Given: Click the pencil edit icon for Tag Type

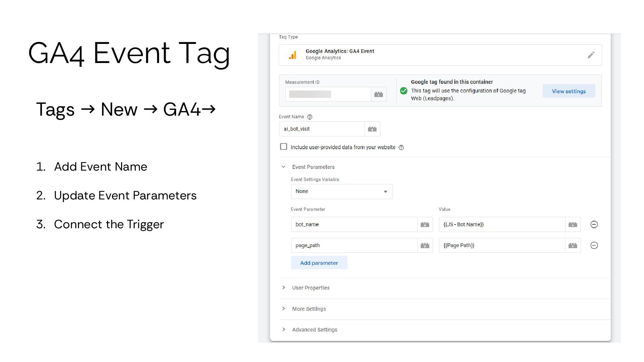Looking at the screenshot, I should (x=591, y=55).
